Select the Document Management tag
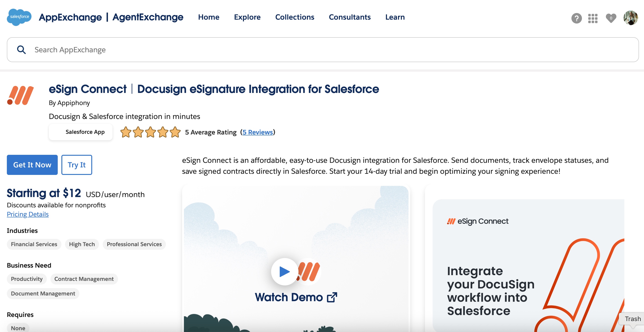The height and width of the screenshot is (332, 644). 43,293
